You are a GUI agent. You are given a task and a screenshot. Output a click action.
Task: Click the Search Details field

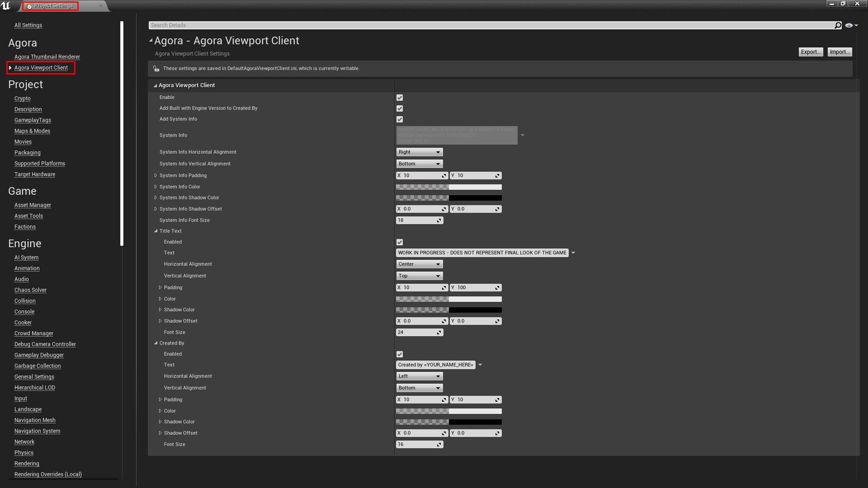pyautogui.click(x=491, y=25)
